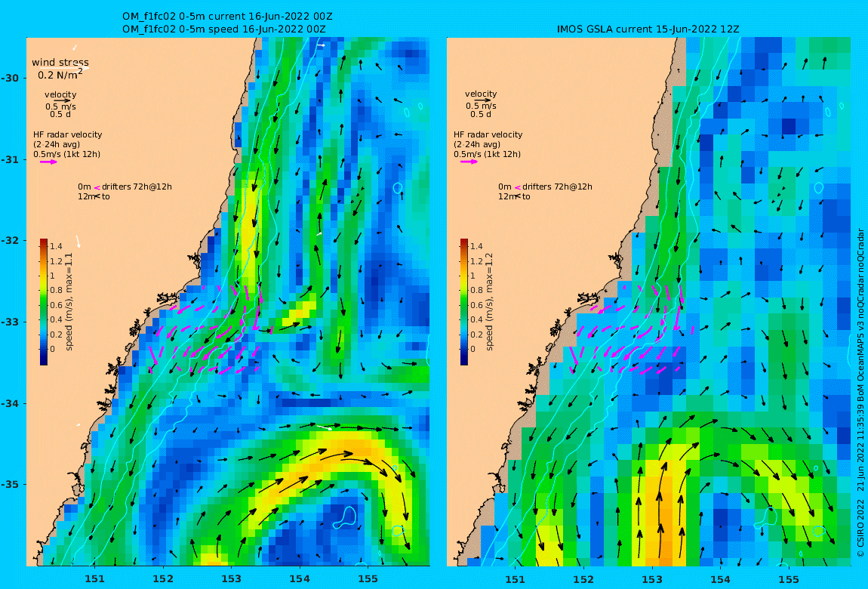Click longitude label '152' under IMOS GSLA map
868x589 pixels.
coord(583,579)
